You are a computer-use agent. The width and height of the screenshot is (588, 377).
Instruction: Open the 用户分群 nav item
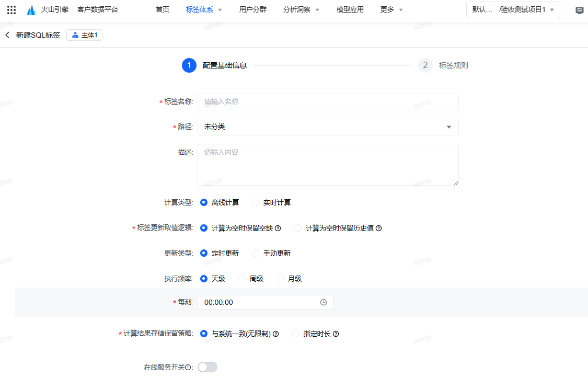253,10
